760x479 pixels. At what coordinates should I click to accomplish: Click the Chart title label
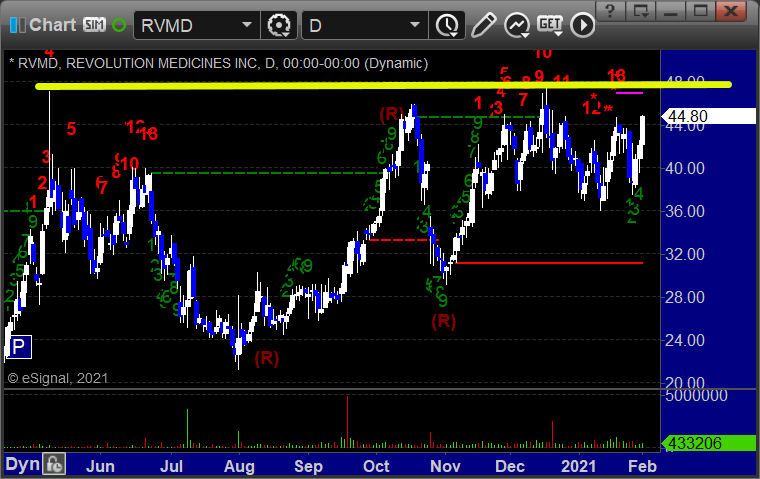(x=52, y=25)
